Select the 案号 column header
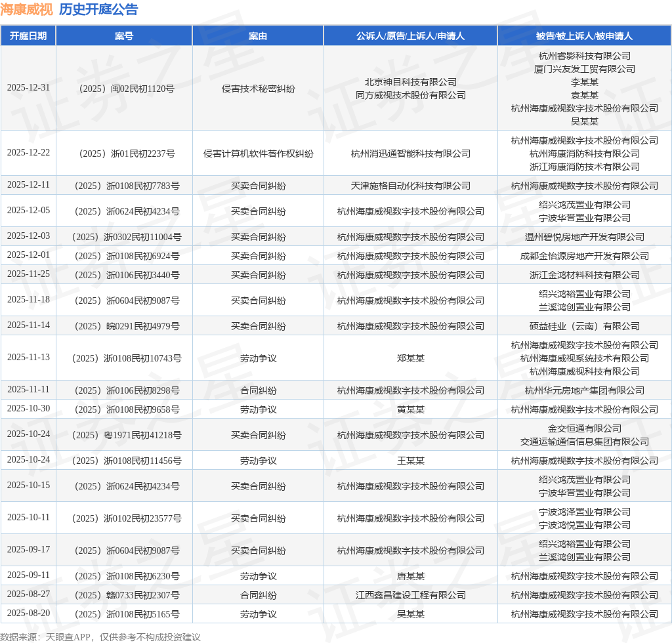Screen dimensions: 672x643 124,36
